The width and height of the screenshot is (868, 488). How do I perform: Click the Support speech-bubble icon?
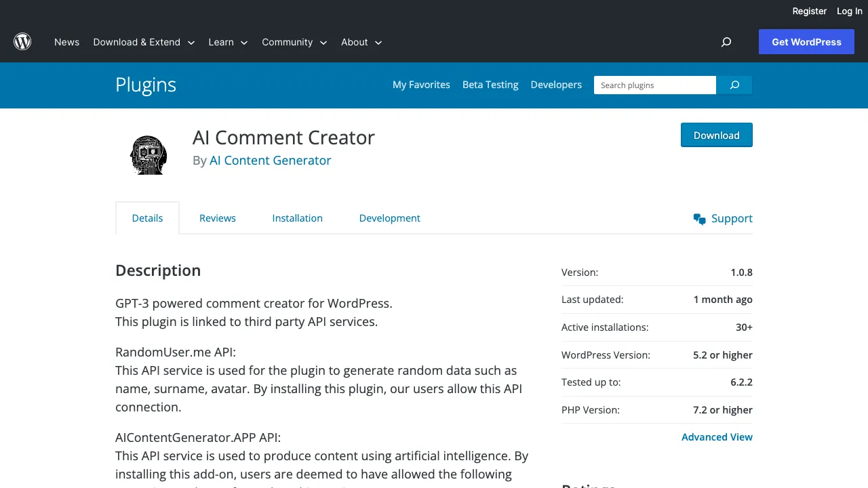pos(699,219)
